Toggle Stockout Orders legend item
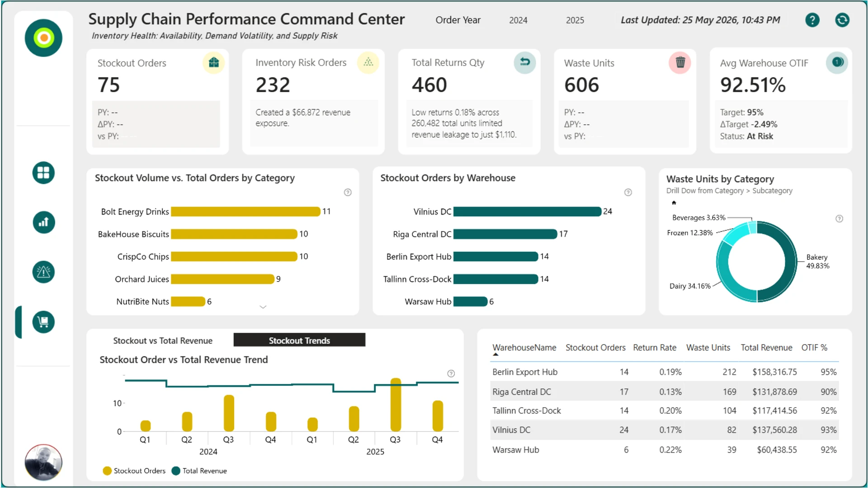This screenshot has width=868, height=488. pos(134,471)
